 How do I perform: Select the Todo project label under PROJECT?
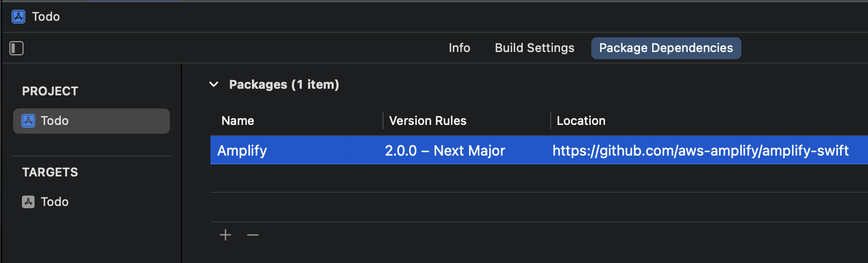(55, 121)
